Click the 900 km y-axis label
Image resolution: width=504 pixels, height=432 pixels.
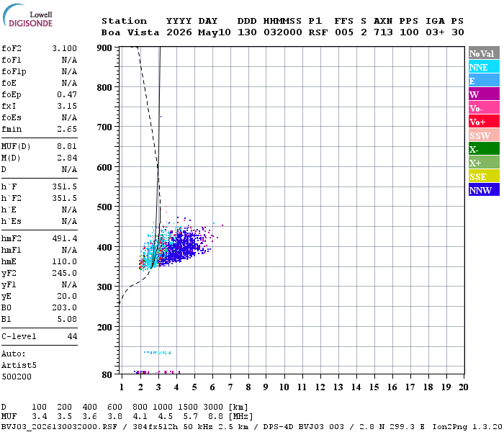[x=104, y=48]
